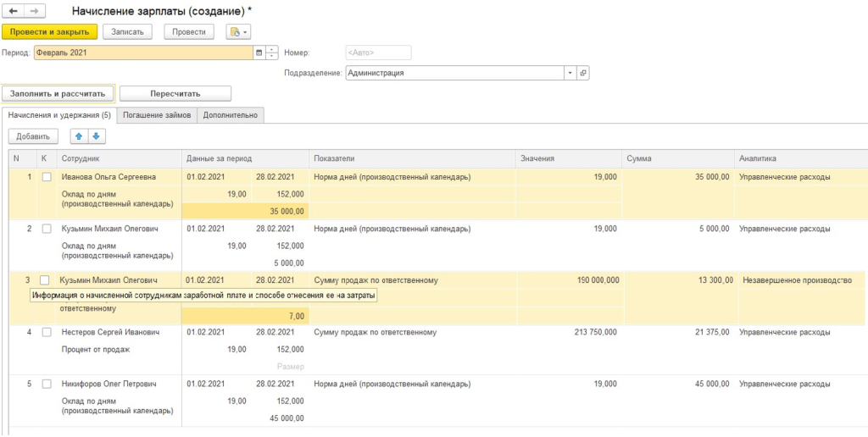Expand the Подразделение dropdown list
868x437 pixels.
click(x=570, y=73)
